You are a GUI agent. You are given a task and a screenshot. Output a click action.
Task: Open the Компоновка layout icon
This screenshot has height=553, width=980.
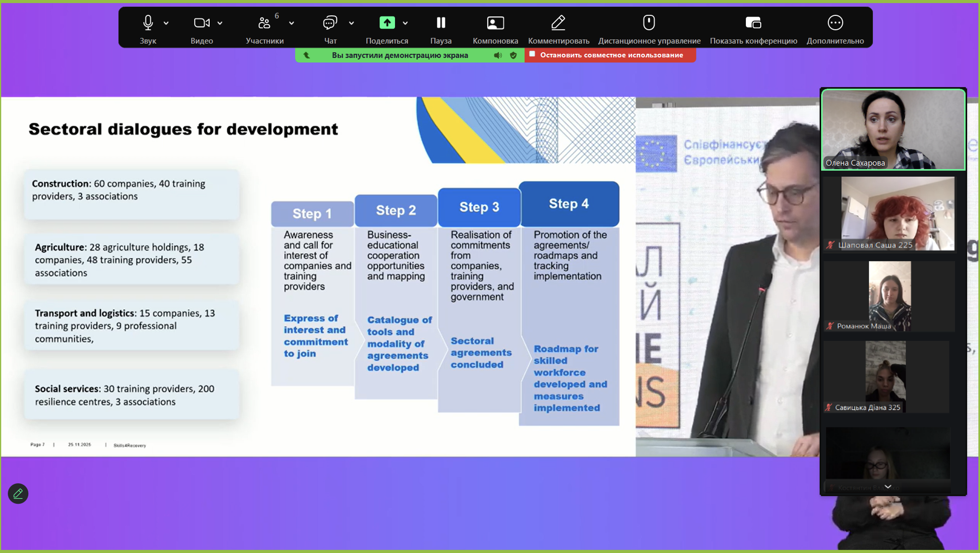[x=495, y=23]
